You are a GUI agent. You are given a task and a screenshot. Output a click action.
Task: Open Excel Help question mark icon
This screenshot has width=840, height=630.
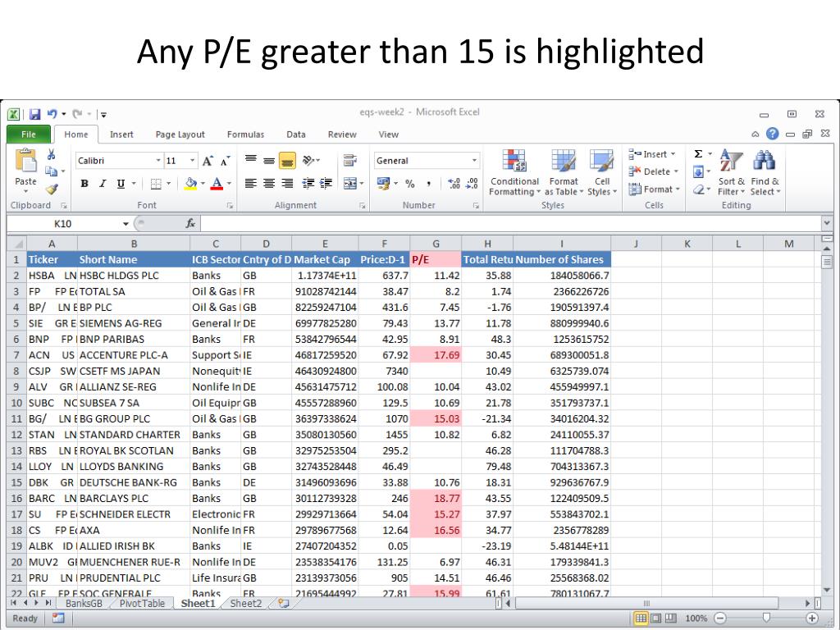tap(772, 134)
